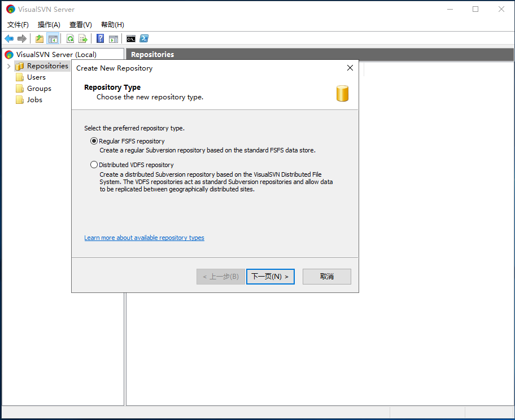Click the 上一步(B) back button
515x420 pixels.
tap(221, 277)
